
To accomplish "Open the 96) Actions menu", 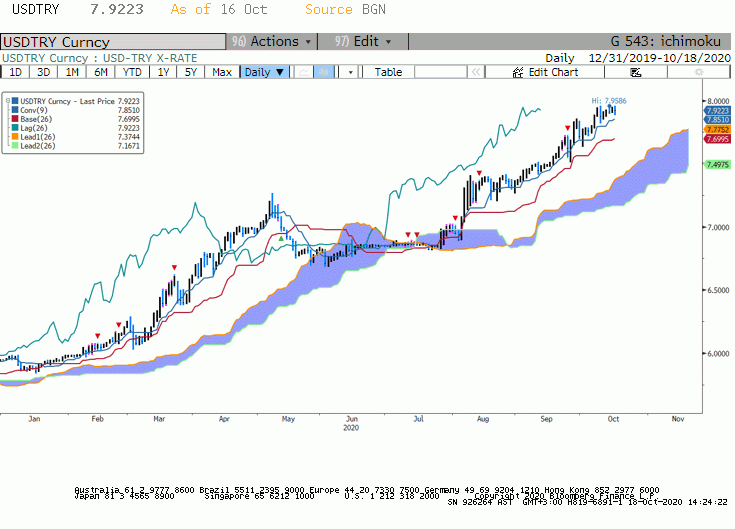I will coord(271,42).
